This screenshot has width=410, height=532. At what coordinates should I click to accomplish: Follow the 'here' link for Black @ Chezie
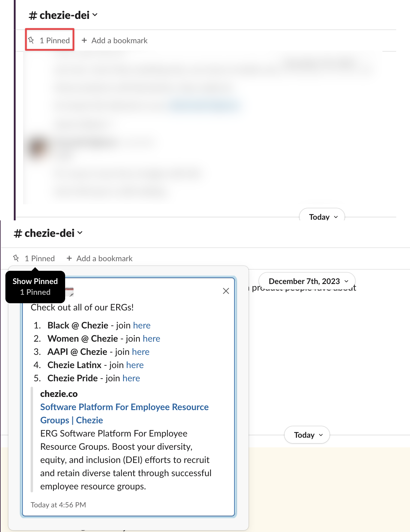[142, 325]
